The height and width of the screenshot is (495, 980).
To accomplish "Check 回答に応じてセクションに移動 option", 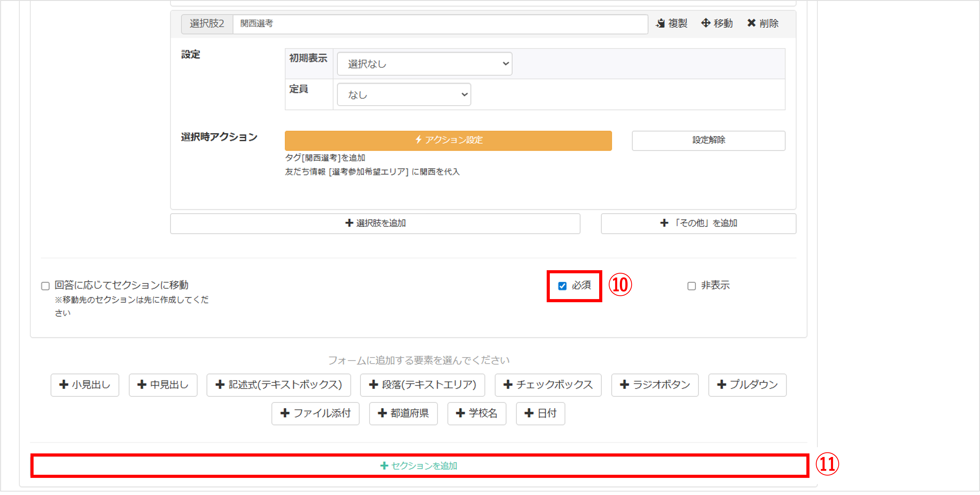I will [45, 286].
